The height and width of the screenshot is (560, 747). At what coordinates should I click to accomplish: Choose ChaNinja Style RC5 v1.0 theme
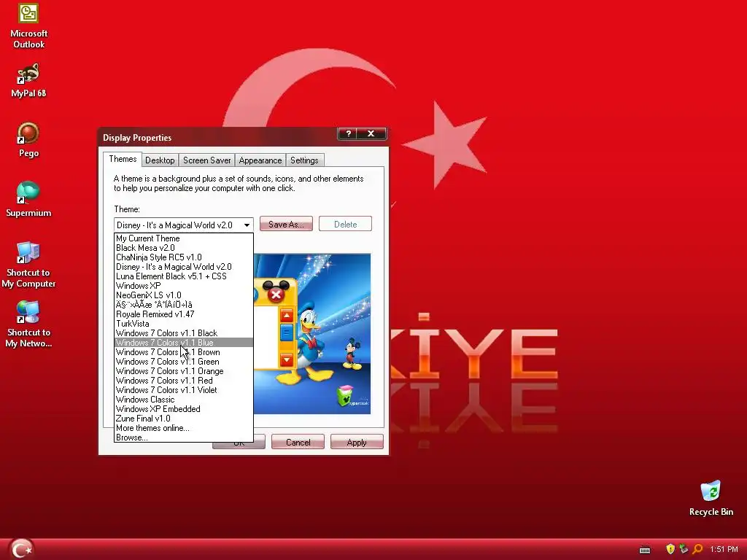[183, 257]
